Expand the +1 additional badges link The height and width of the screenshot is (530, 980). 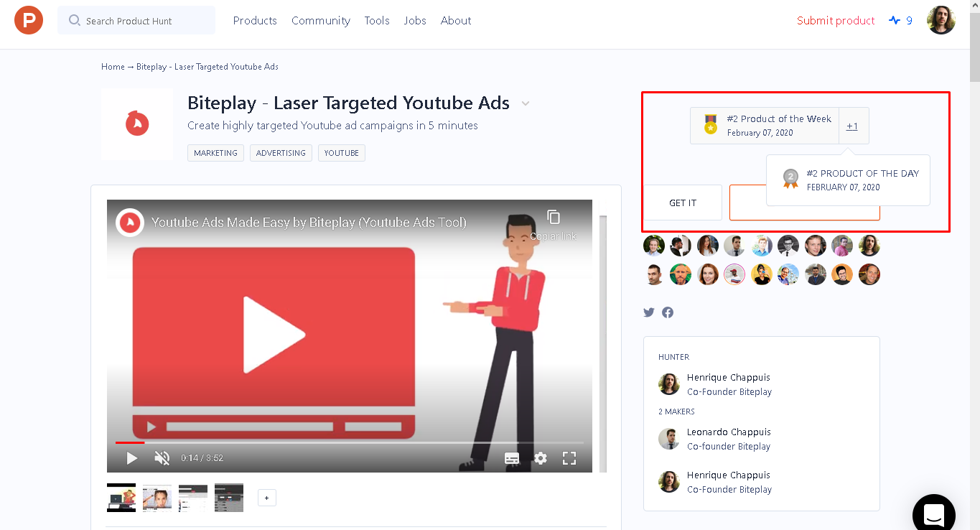click(x=852, y=126)
